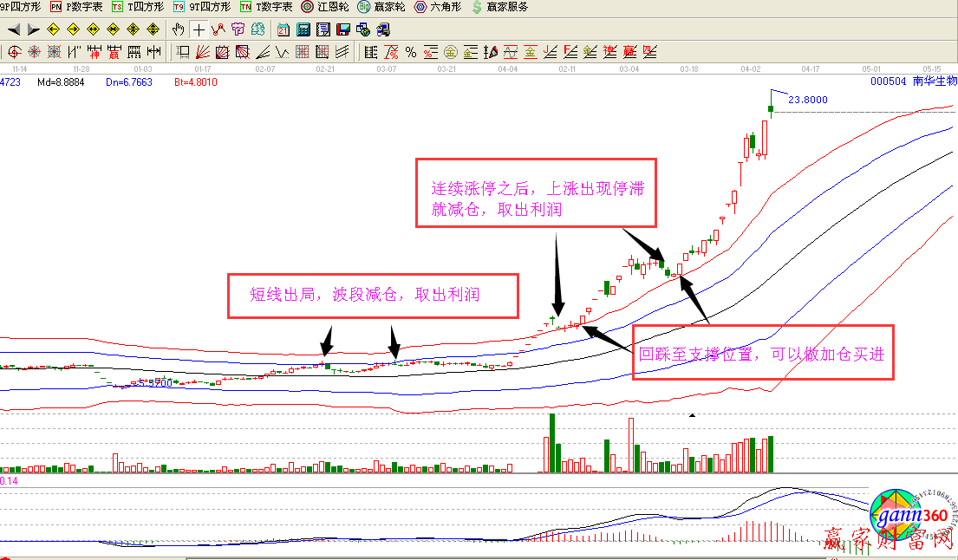
Task: Select the red Gann fan-lines tool
Action: (x=202, y=52)
